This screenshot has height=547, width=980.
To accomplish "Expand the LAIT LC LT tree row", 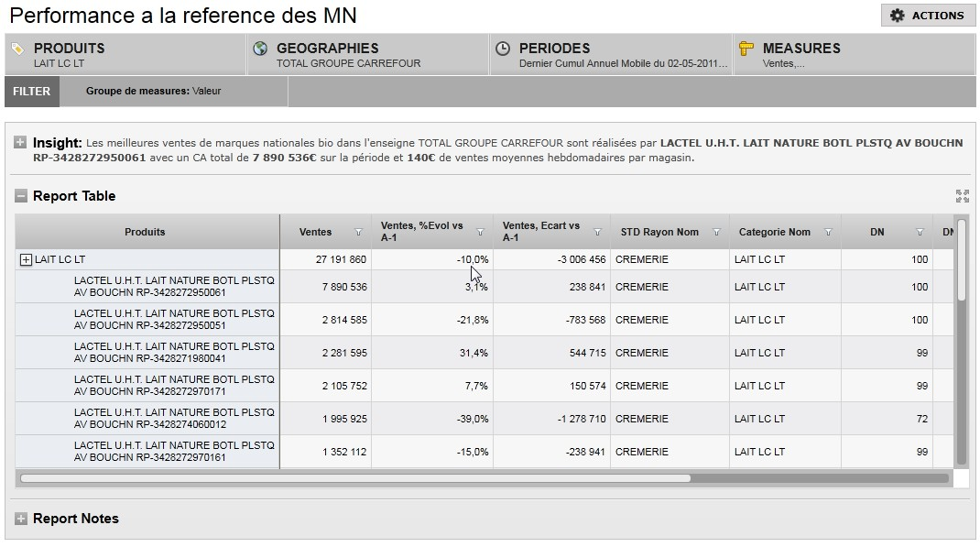I will 26,259.
